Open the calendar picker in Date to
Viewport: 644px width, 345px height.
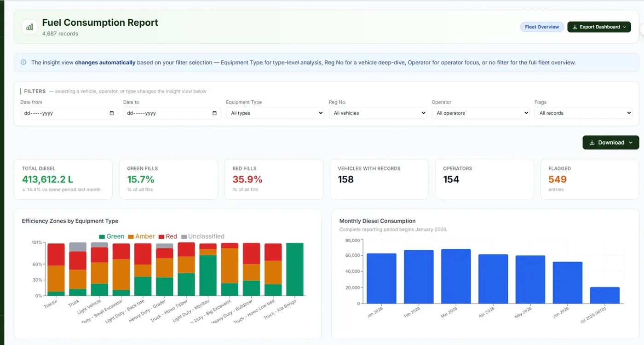pyautogui.click(x=214, y=113)
